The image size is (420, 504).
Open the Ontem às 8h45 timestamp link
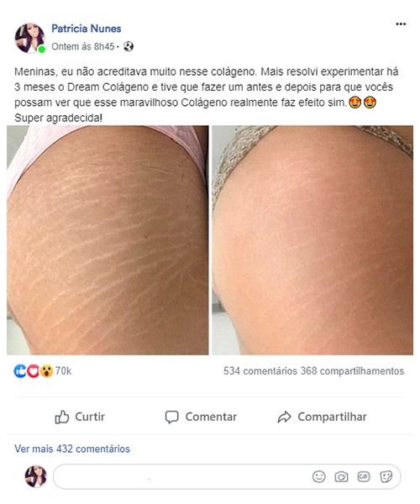[x=83, y=46]
